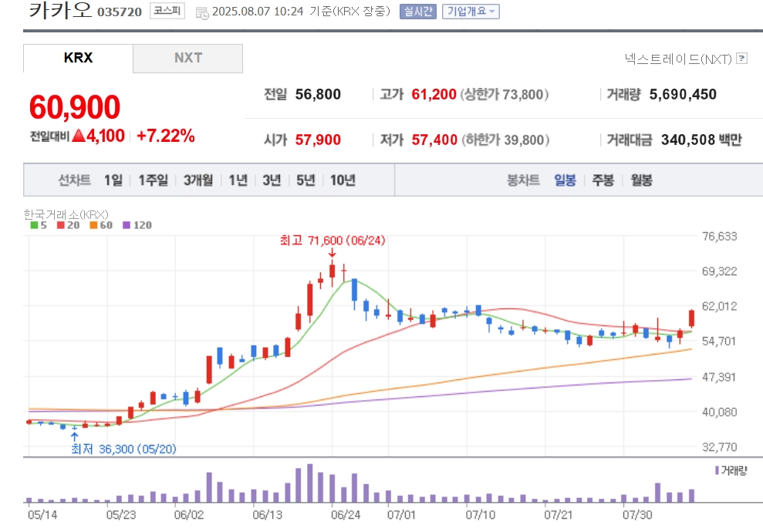Screen dimensions: 763x532
Task: Click the 상한가 73,800 text
Action: click(x=504, y=94)
